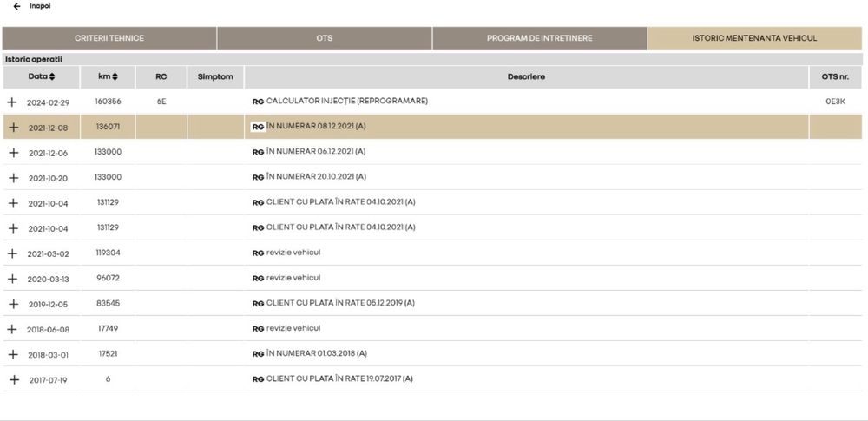Expand the 2021-03-02 revizie vehicul row
868x421 pixels.
click(x=12, y=253)
